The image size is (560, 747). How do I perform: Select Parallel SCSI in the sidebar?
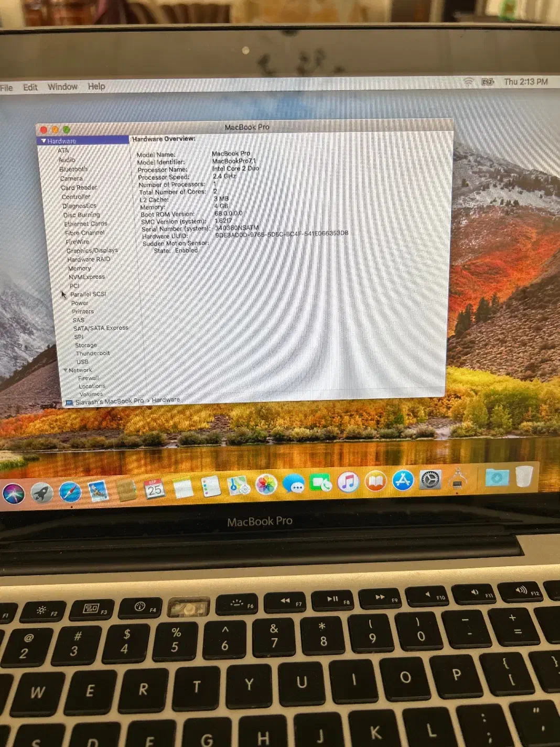click(x=88, y=294)
